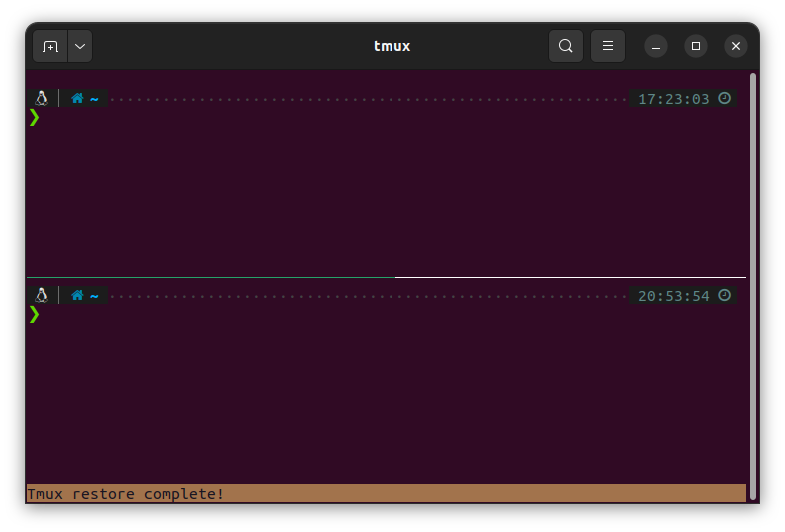Click the home folder icon in bottom pane
This screenshot has height=532, width=785.
[x=77, y=295]
